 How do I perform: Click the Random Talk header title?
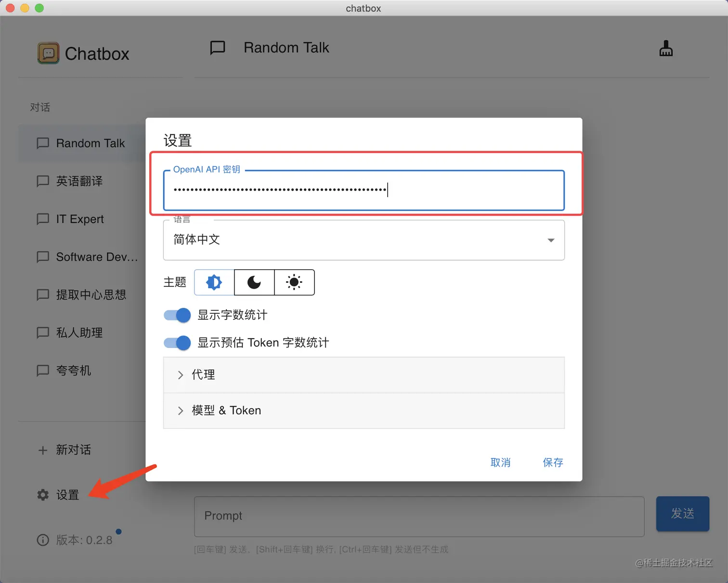286,48
